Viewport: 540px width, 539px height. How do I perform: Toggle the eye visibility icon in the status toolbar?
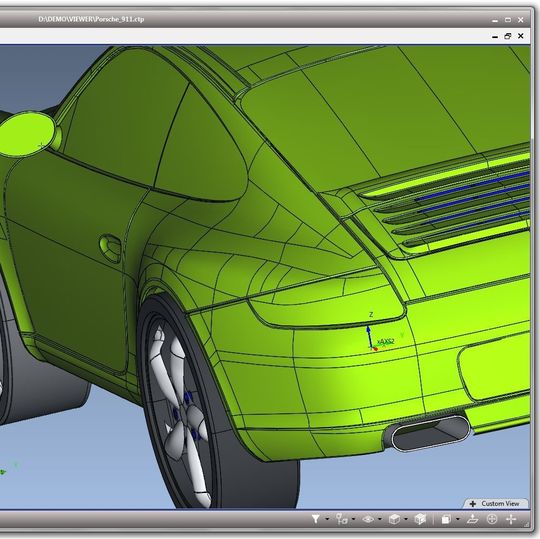368,519
